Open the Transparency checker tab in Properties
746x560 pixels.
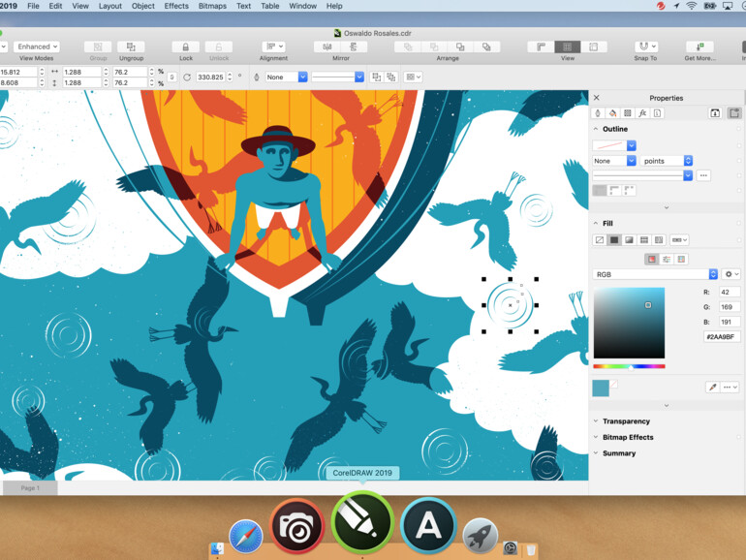tap(628, 113)
